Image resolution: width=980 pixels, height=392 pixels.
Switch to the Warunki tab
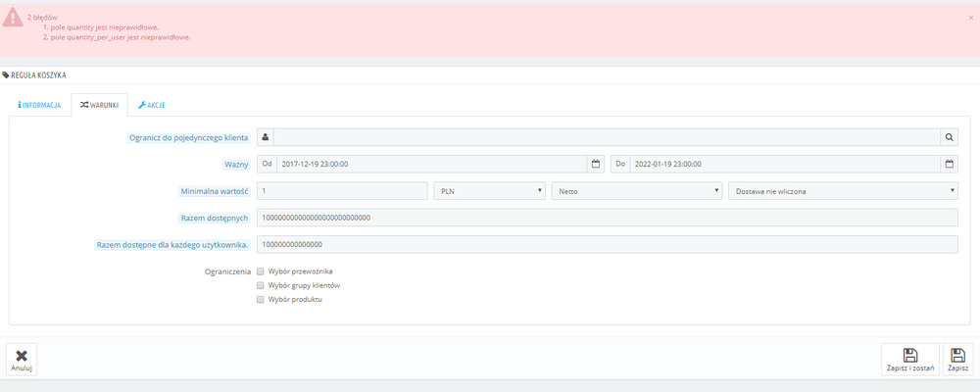tap(99, 105)
